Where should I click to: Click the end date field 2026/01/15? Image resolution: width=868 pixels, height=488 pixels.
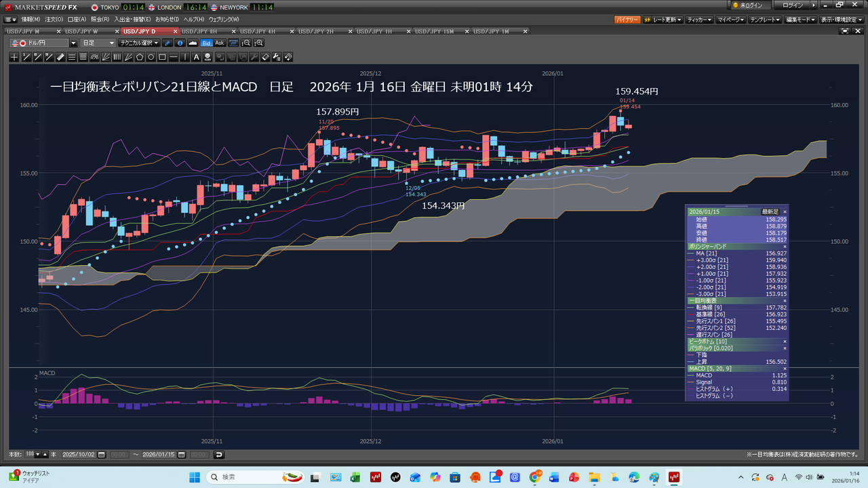point(159,455)
